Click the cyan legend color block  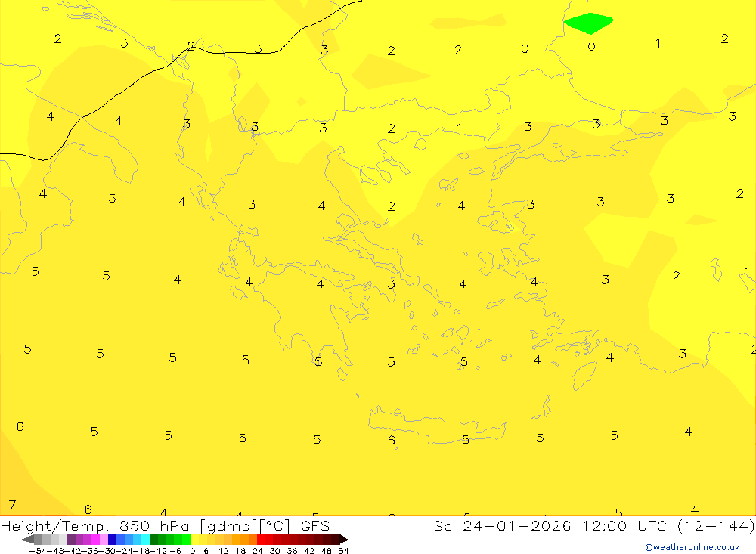(145, 539)
